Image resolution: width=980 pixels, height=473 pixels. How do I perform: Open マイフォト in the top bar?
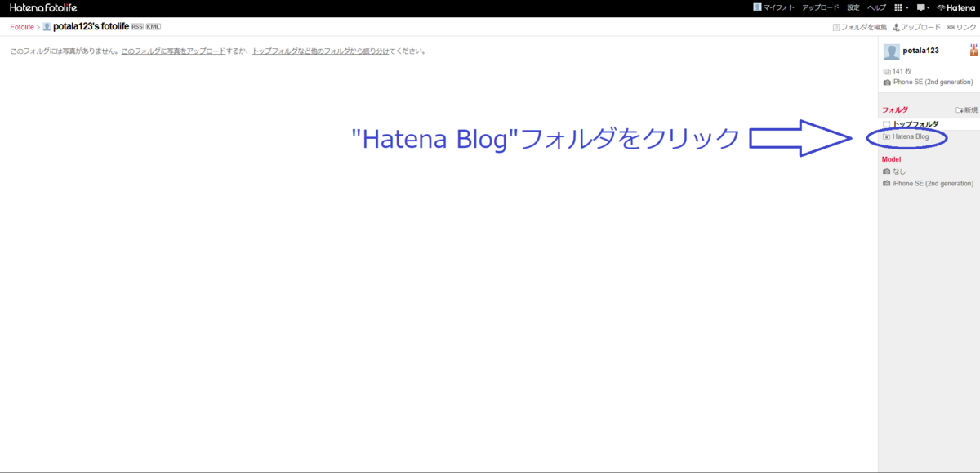point(773,7)
